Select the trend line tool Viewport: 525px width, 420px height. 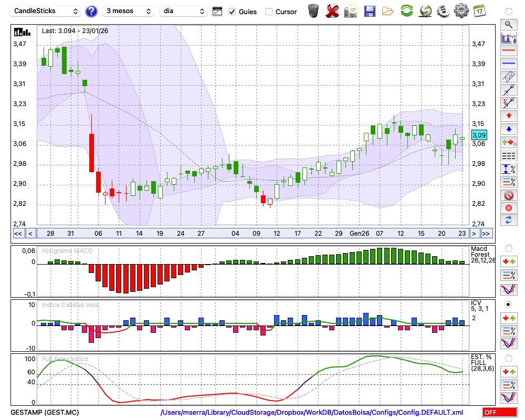509,90
